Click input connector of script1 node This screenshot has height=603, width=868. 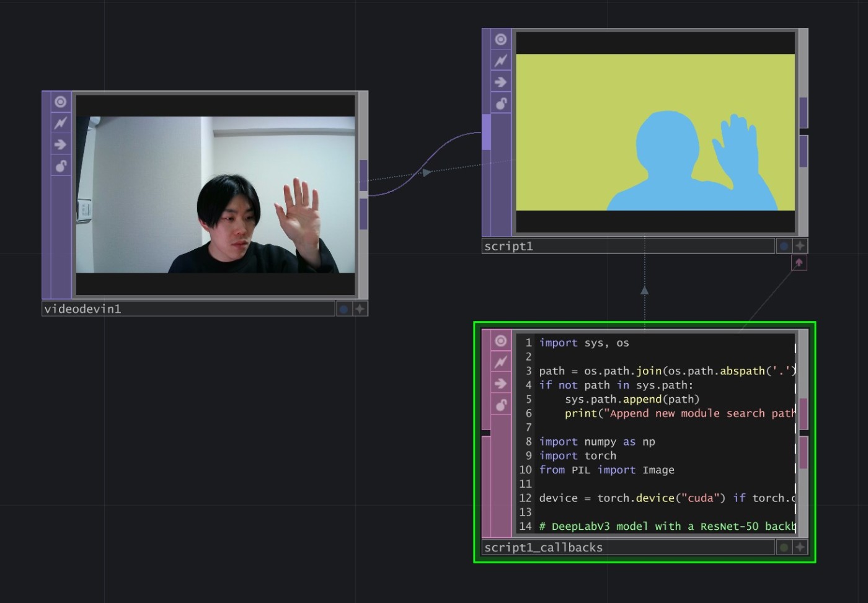(x=486, y=132)
